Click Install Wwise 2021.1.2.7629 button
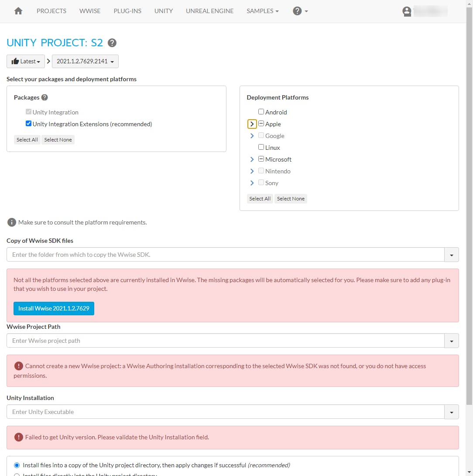This screenshot has width=473, height=476. [x=54, y=308]
